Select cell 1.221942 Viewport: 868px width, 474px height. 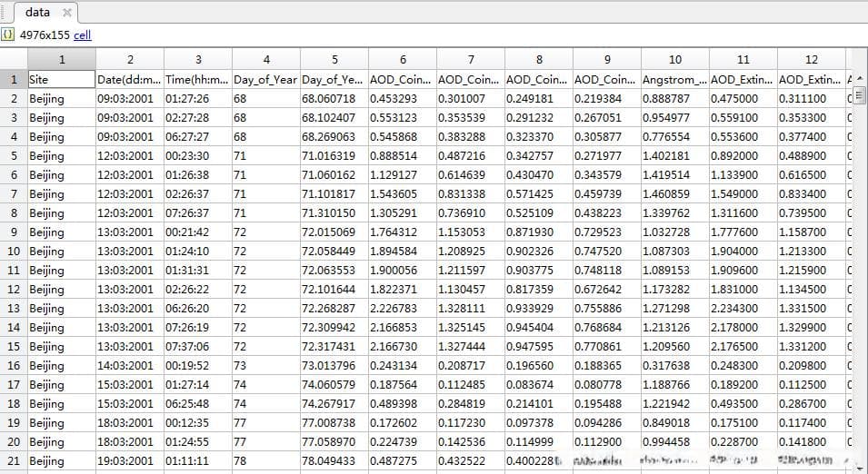click(x=674, y=403)
